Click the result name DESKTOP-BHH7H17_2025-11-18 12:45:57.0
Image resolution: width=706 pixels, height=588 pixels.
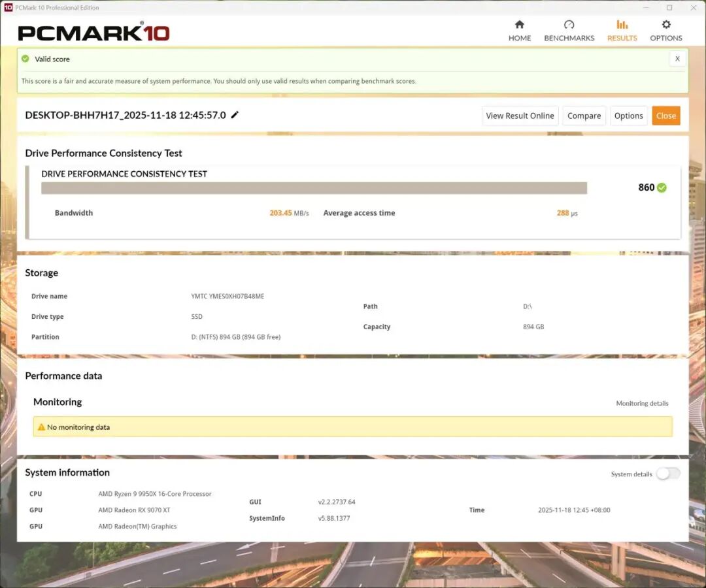coord(125,115)
